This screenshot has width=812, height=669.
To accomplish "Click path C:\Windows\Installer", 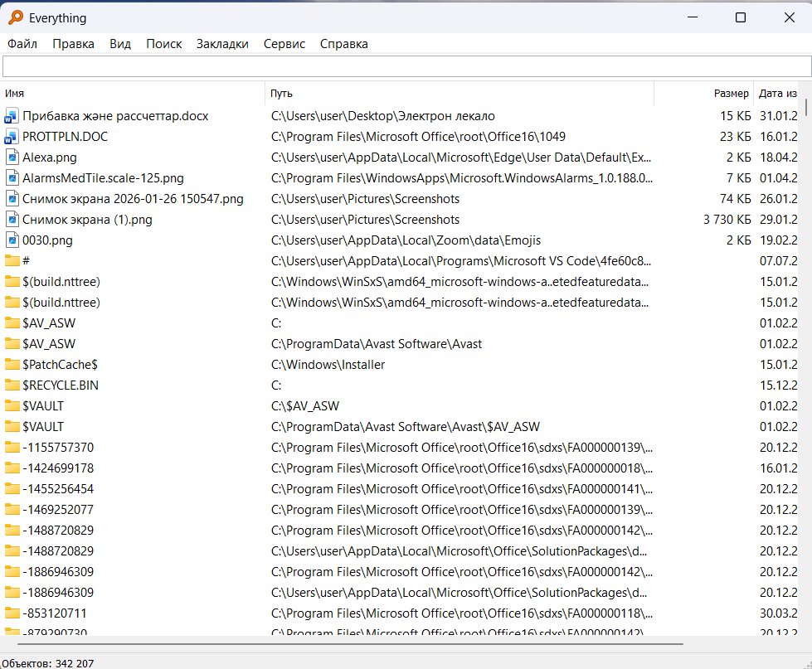I will click(x=328, y=364).
